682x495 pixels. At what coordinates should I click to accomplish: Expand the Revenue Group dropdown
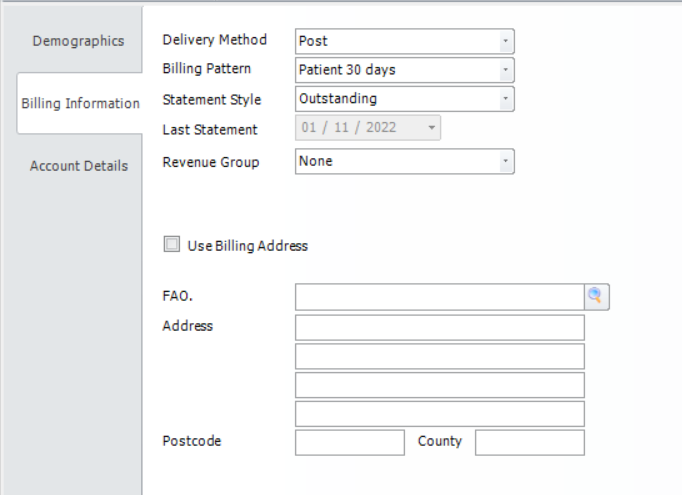coord(505,161)
